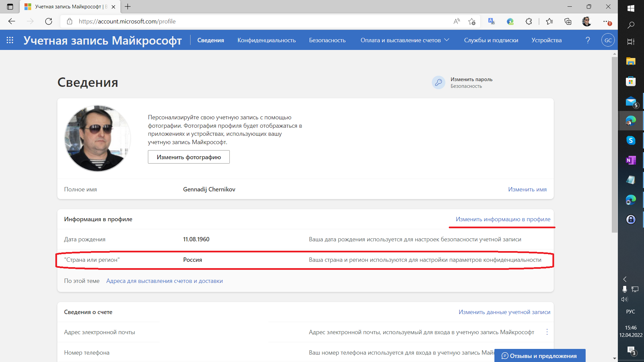Open browser profile avatar menu
The image size is (644, 362).
click(x=587, y=21)
